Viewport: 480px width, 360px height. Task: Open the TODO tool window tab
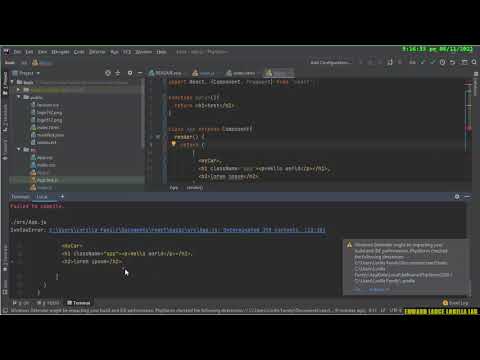click(x=48, y=303)
